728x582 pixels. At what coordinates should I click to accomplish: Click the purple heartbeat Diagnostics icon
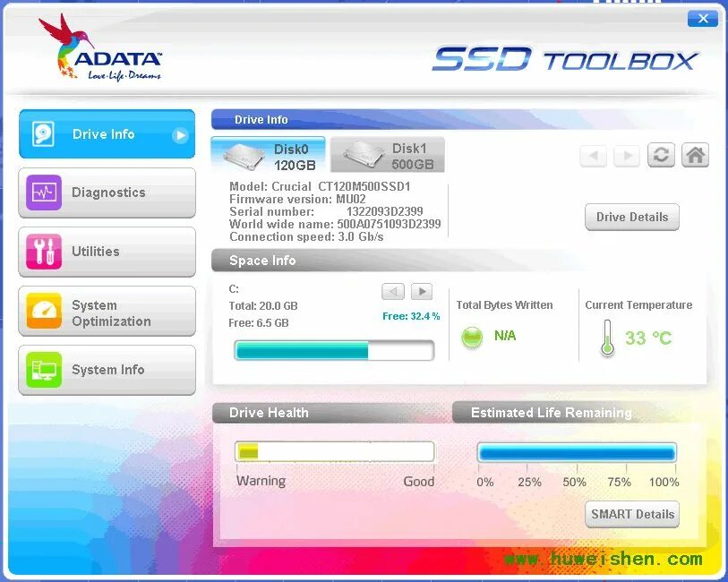[x=44, y=193]
